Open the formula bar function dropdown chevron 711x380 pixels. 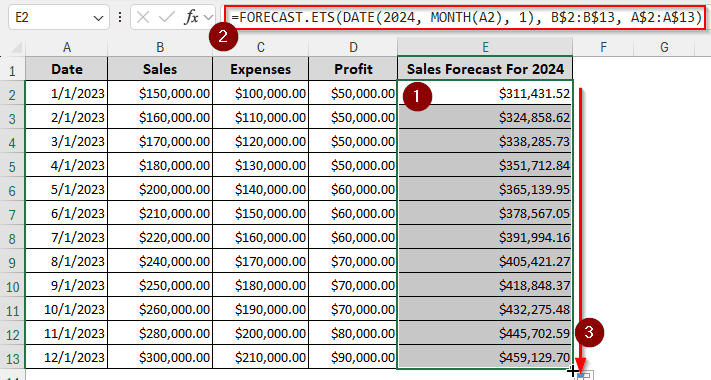(x=208, y=18)
